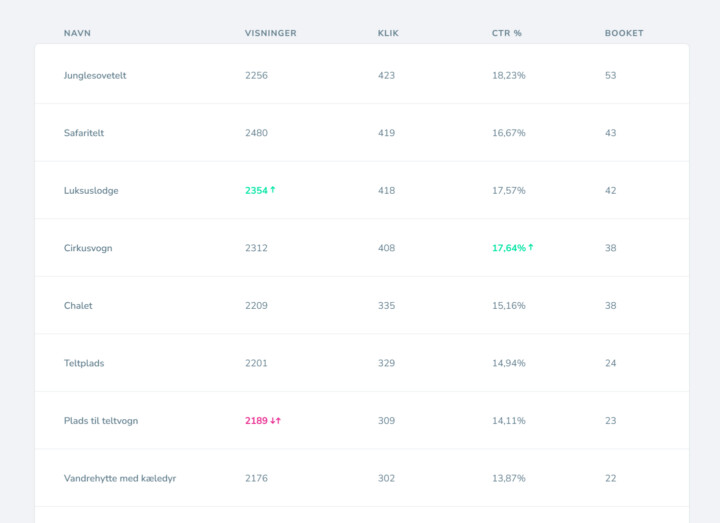
Task: Click the views value 2312
Action: [x=256, y=248]
